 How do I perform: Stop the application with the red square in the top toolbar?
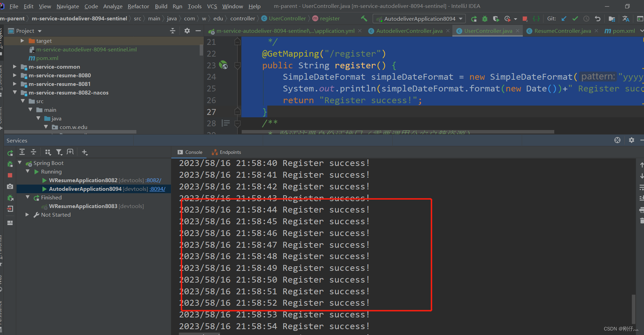click(x=525, y=19)
